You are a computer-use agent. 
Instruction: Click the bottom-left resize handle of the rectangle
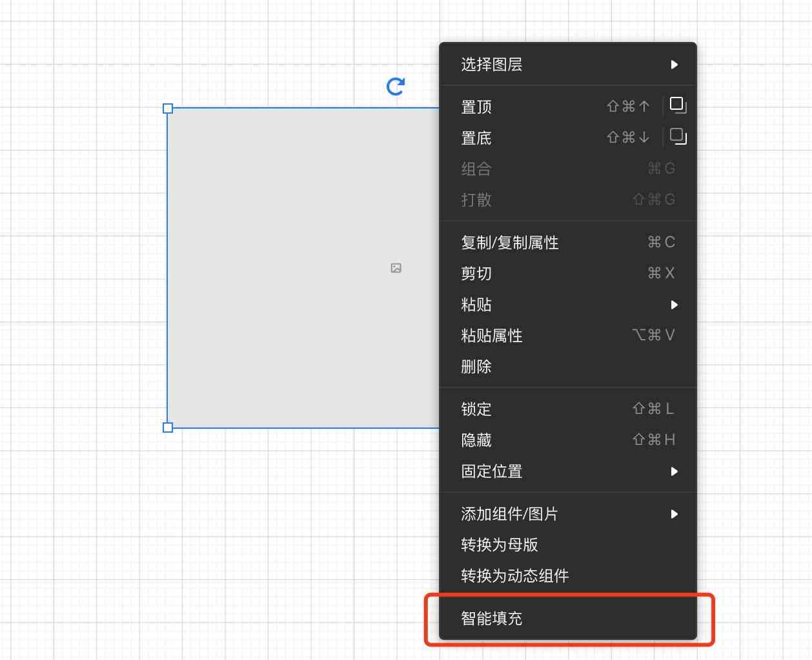pyautogui.click(x=168, y=428)
